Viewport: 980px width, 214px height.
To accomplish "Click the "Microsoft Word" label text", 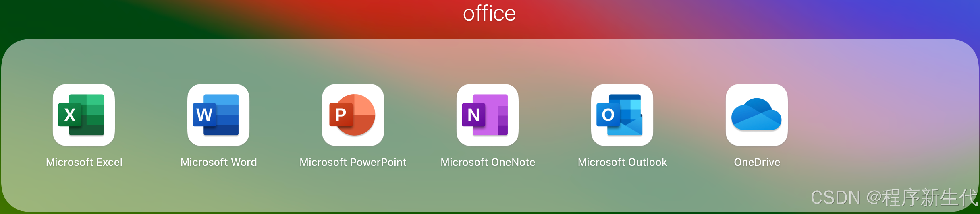I will coord(219,162).
